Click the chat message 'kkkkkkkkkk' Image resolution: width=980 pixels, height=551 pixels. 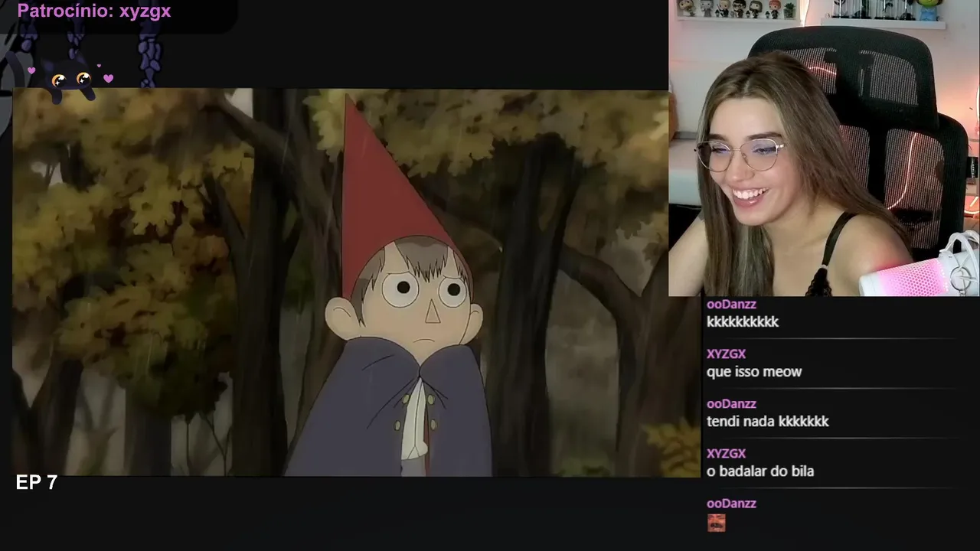click(743, 322)
